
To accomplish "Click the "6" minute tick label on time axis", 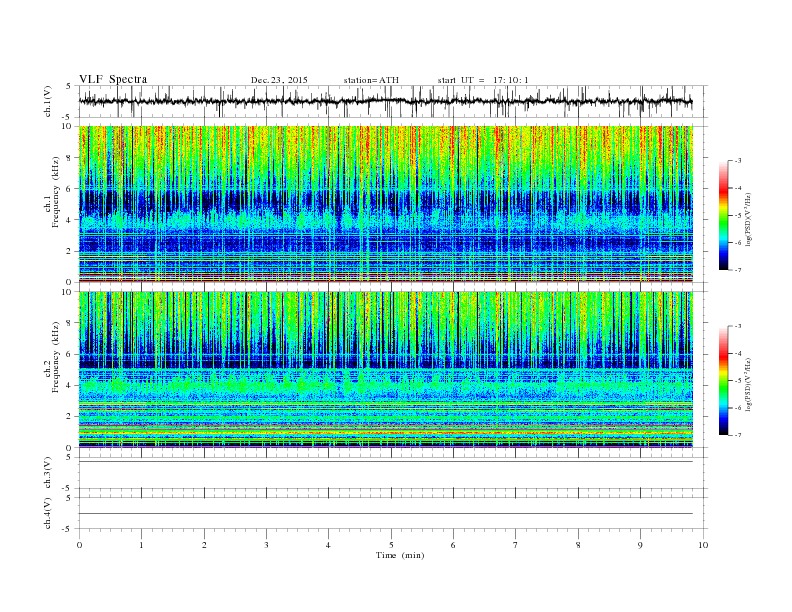I will click(454, 545).
